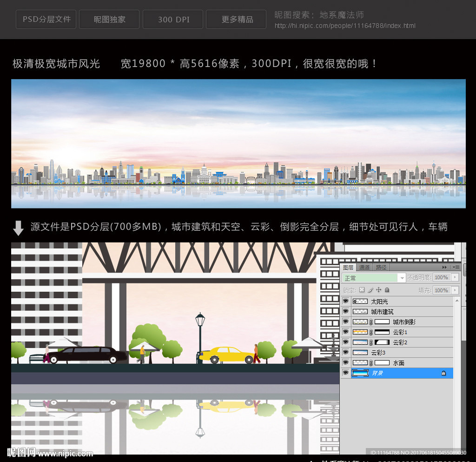Select the 水面 layer mask thumbnail
Screen dimensions: 476x462
tap(382, 363)
